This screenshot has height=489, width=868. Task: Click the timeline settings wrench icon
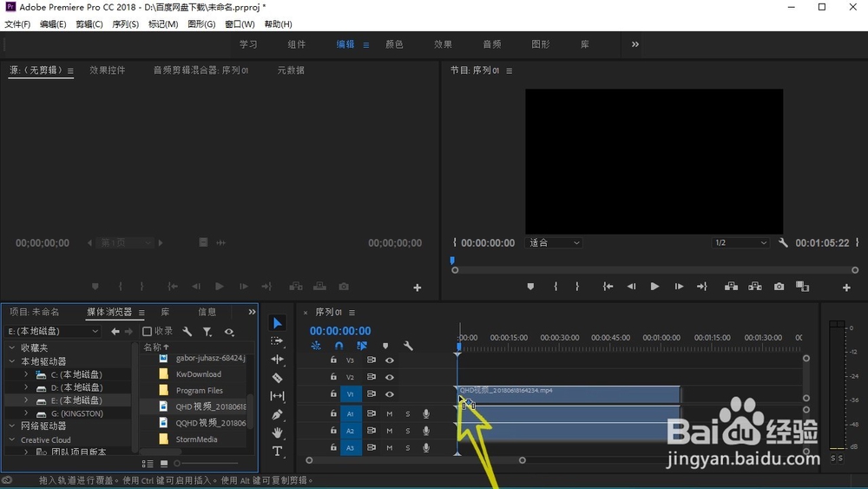pos(409,346)
